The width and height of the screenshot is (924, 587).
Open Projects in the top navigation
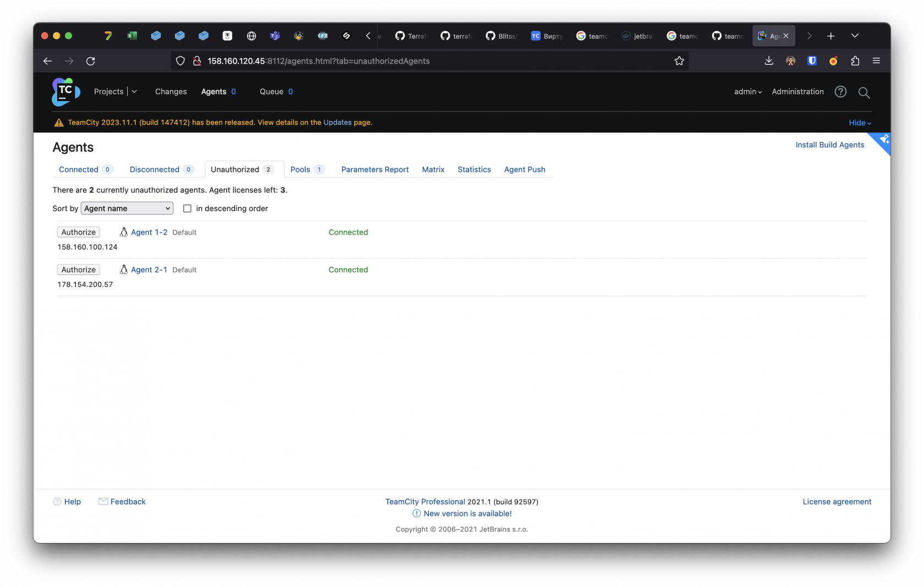tap(109, 92)
